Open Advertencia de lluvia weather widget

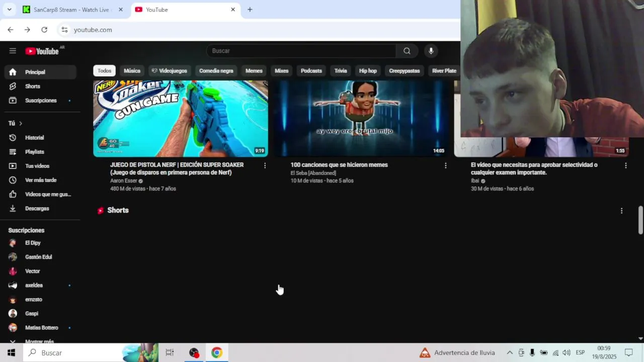point(457,352)
